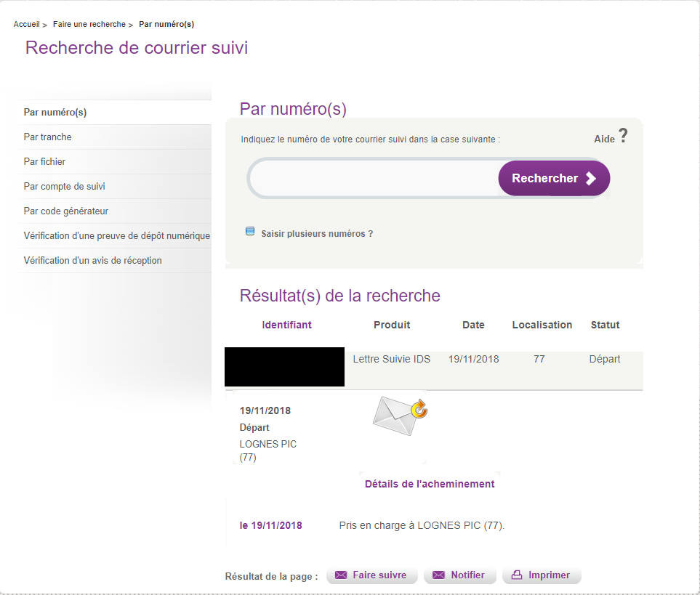The image size is (700, 595).
Task: Click the printer icon on Imprimer
Action: coord(517,575)
